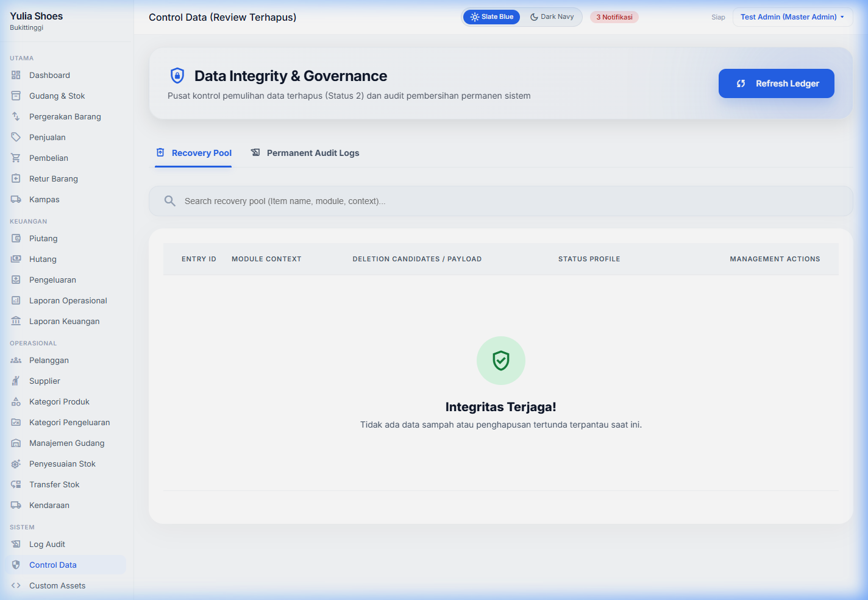This screenshot has height=600, width=868.
Task: Open Custom Assets link in sidebar
Action: pos(67,585)
